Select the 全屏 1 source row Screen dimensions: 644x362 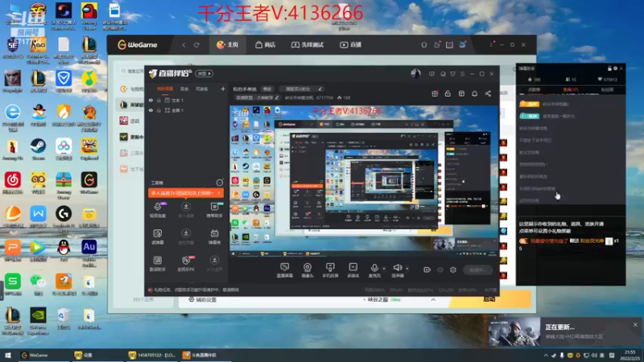[x=187, y=110]
